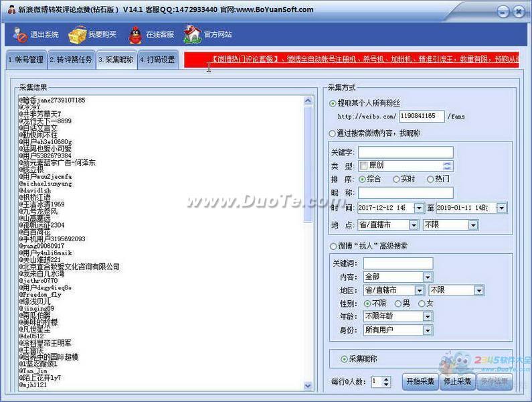Open 地区 不限 city dropdown

tap(478, 291)
